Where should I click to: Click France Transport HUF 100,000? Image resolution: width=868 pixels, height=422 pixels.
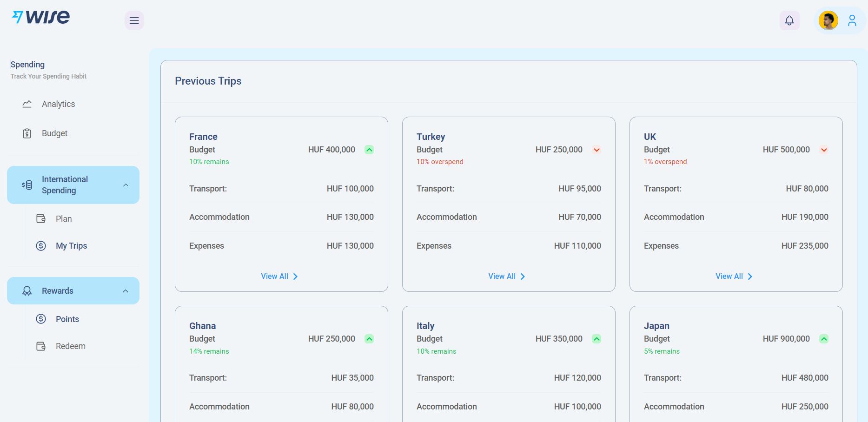point(350,189)
